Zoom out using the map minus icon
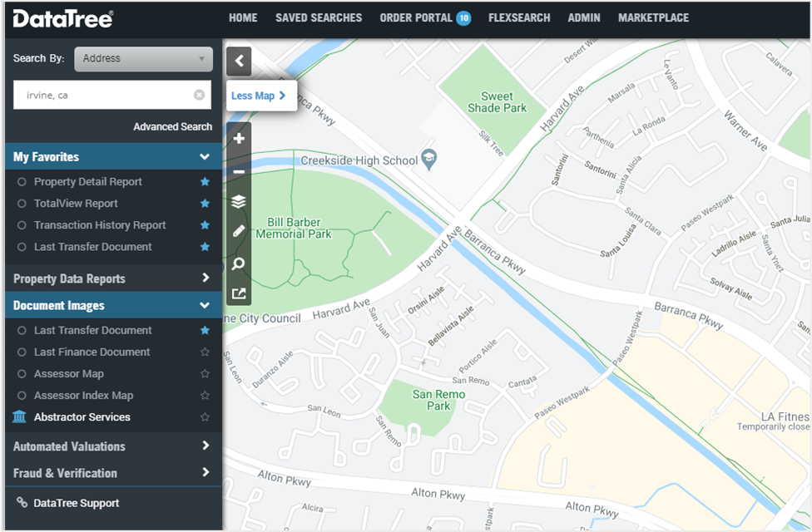Image resolution: width=812 pixels, height=532 pixels. [239, 171]
